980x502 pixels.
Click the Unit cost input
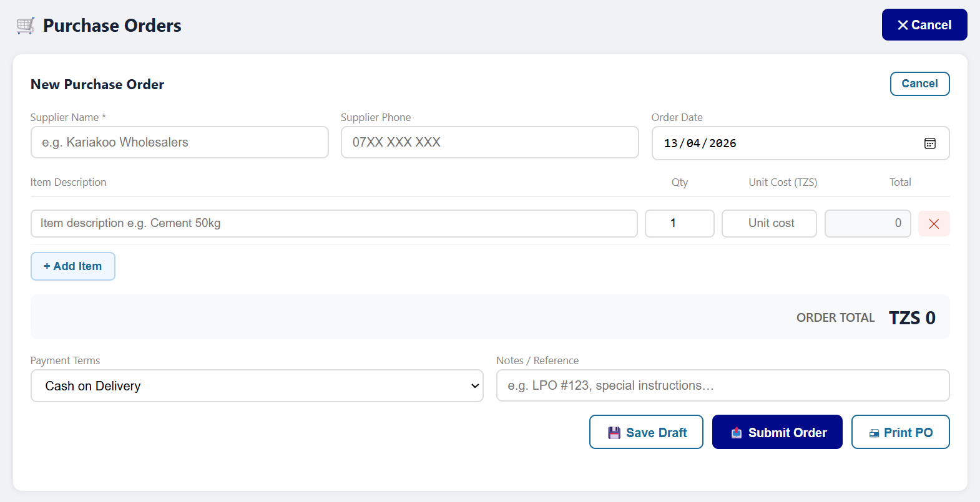coord(768,223)
